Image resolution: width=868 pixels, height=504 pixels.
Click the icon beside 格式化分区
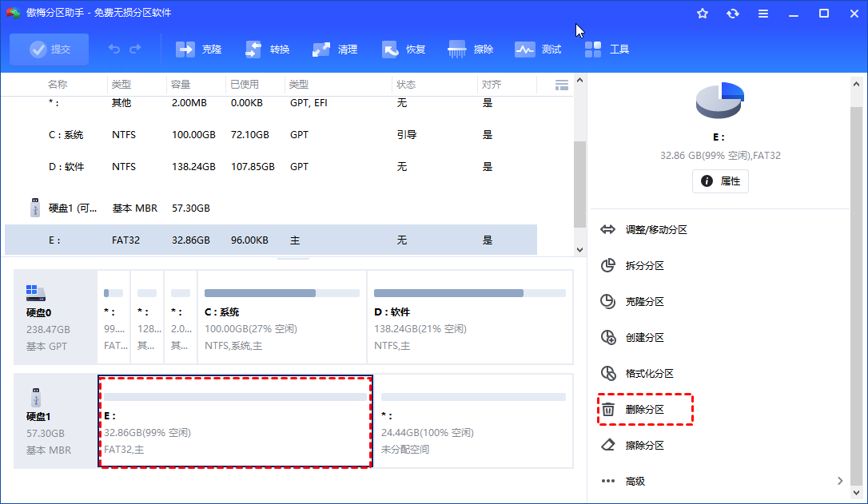(x=608, y=374)
